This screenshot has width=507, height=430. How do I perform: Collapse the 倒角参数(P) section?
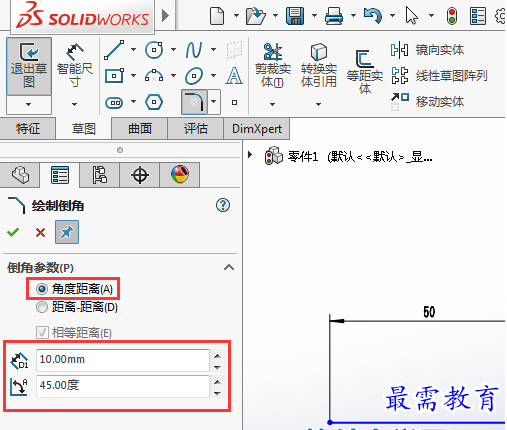click(x=229, y=267)
